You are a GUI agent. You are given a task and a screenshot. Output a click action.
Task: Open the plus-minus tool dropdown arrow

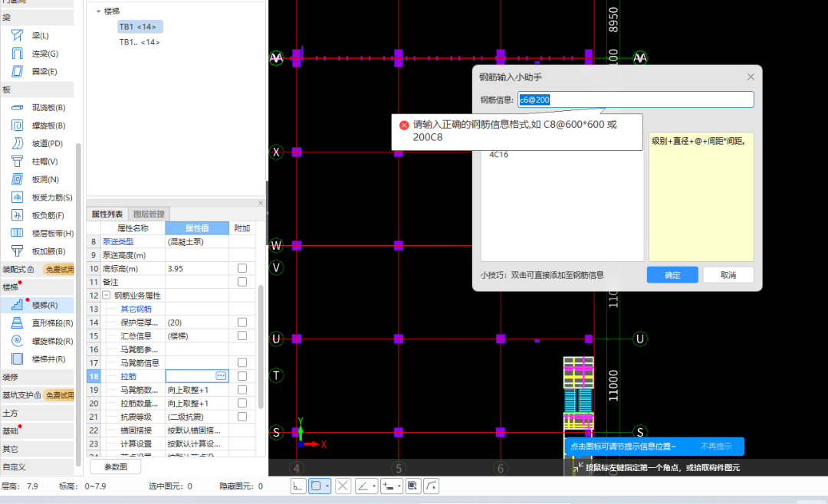coord(399,486)
